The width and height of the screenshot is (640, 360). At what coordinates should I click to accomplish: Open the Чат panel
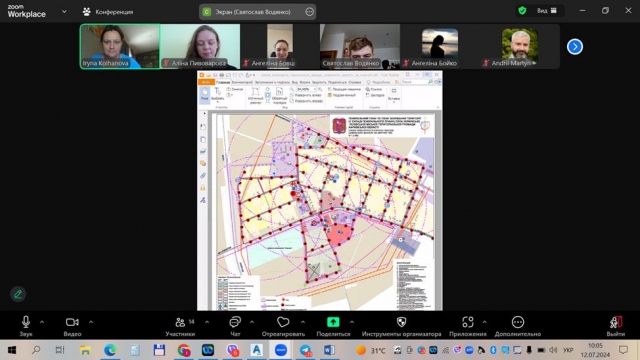tap(235, 326)
